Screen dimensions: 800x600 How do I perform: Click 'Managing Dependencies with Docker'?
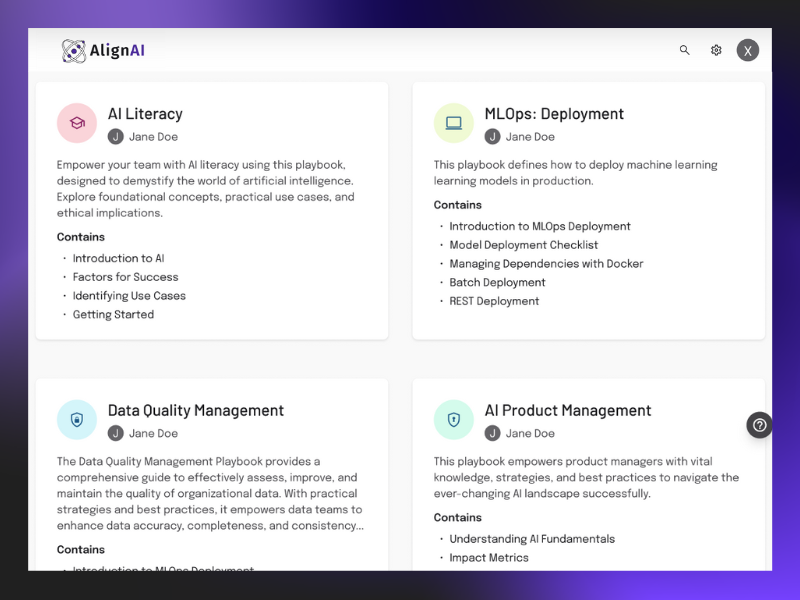[x=546, y=263]
